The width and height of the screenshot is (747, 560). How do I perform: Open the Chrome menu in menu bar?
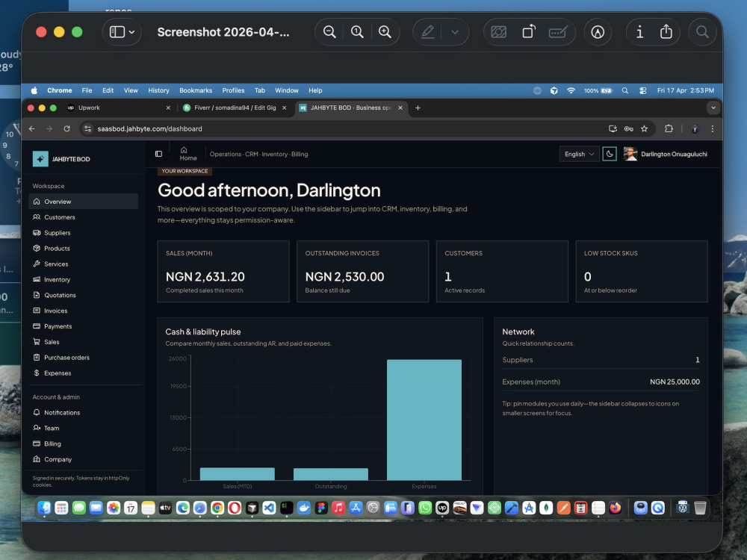tap(60, 90)
